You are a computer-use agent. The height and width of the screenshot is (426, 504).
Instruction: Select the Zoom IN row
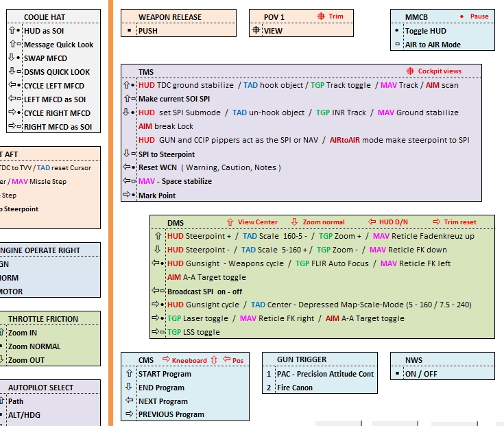50,333
